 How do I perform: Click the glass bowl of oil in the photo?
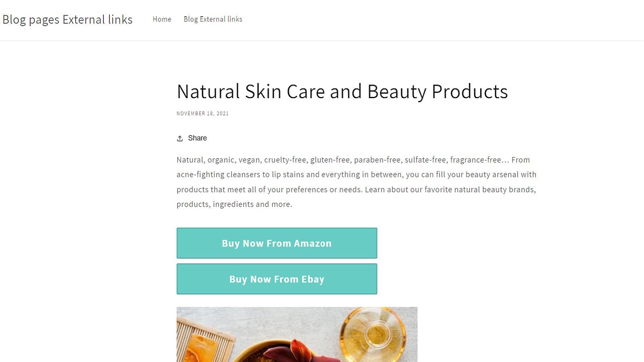pos(374,333)
